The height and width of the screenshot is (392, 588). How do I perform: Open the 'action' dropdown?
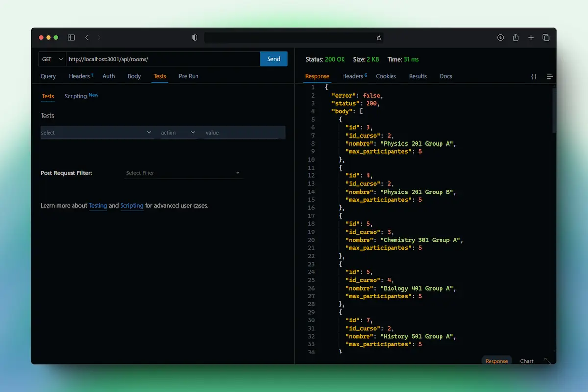[x=178, y=133]
